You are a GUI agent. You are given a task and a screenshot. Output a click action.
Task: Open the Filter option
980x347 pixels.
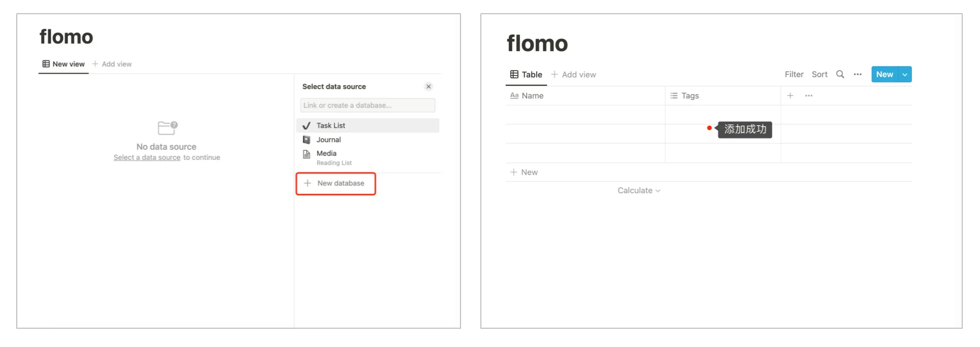(794, 74)
